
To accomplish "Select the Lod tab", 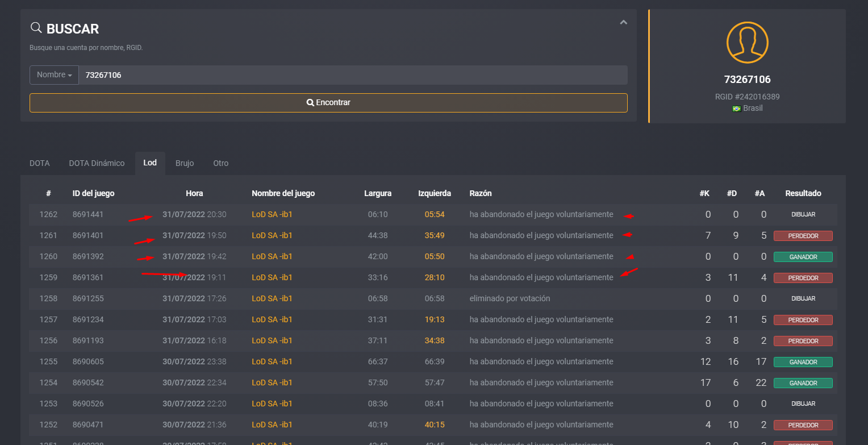I will click(x=150, y=163).
